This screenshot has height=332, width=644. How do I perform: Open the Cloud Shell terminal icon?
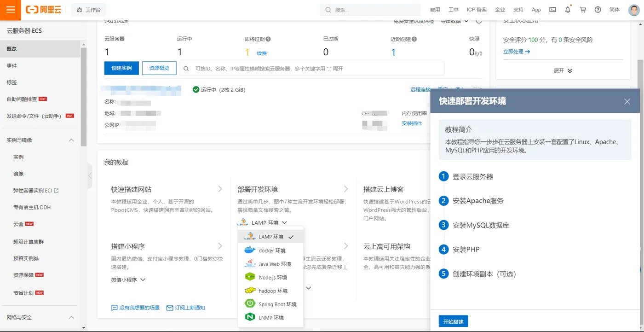552,10
